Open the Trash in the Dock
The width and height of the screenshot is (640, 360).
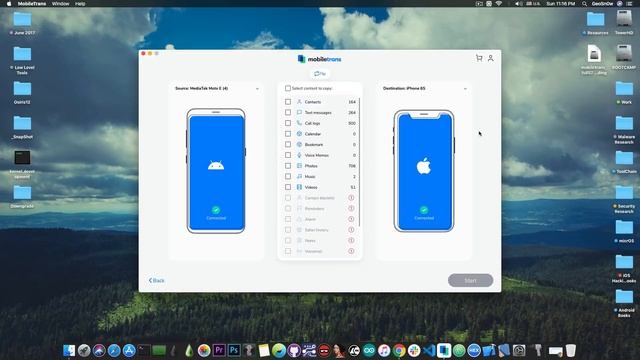tap(571, 350)
